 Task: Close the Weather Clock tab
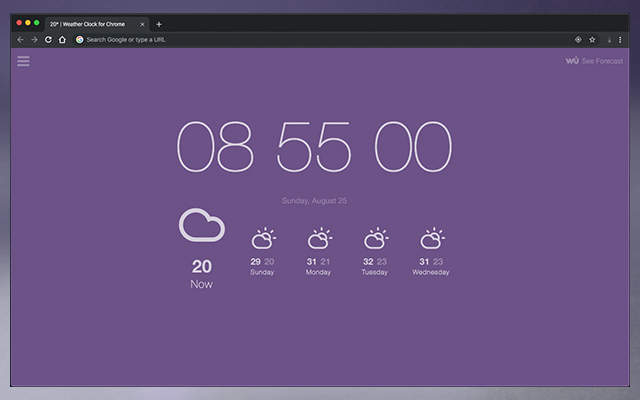pos(142,23)
